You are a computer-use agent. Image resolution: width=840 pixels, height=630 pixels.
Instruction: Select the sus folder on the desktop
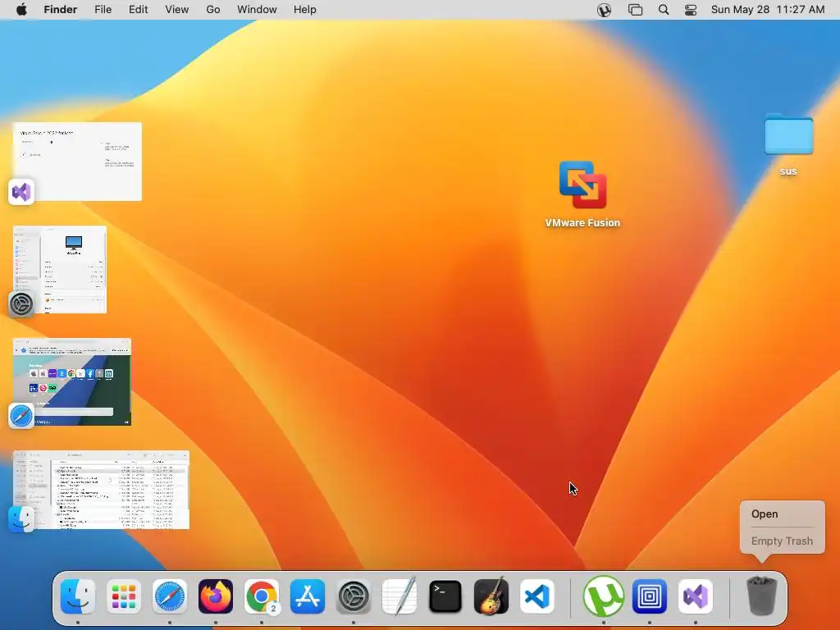click(x=788, y=135)
